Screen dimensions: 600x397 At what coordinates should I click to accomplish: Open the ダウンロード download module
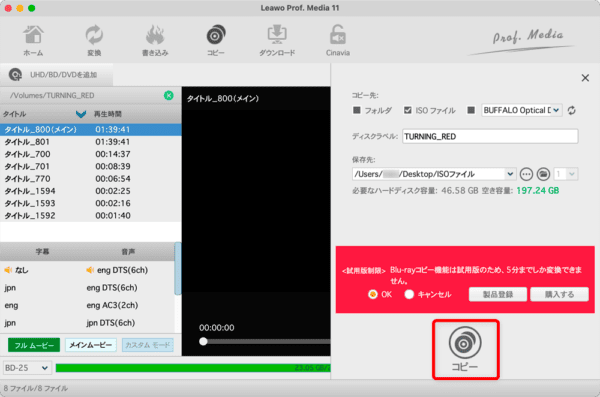pyautogui.click(x=277, y=40)
